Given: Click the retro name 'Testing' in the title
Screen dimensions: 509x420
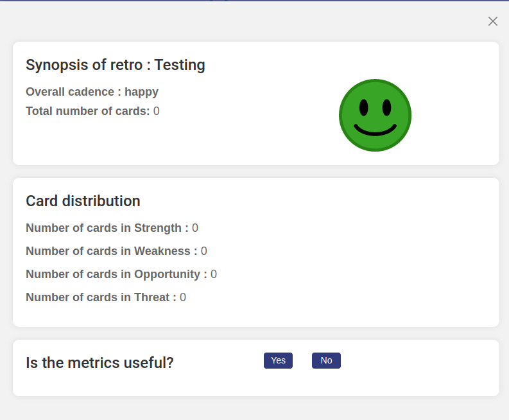Looking at the screenshot, I should coord(180,65).
